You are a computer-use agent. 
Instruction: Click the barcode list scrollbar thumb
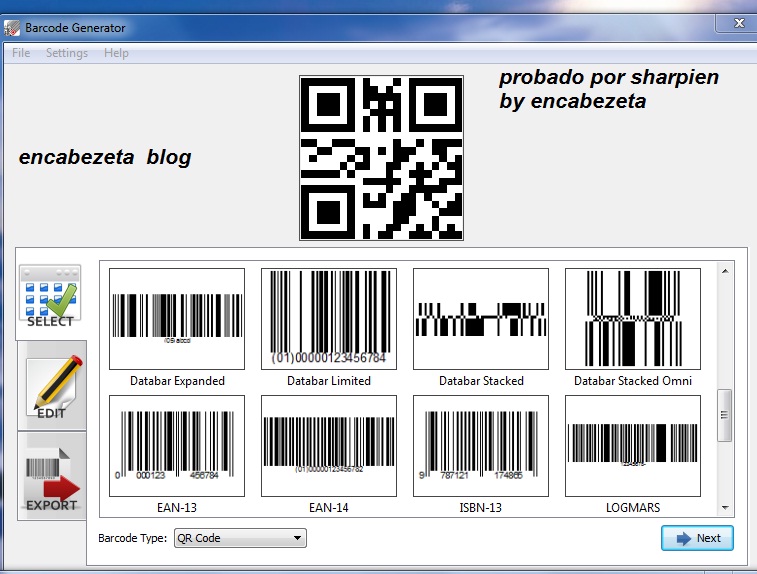pyautogui.click(x=725, y=415)
